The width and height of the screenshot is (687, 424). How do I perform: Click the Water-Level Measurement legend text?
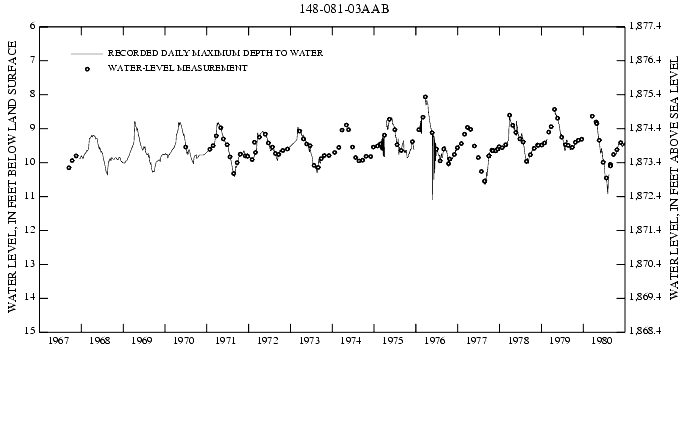point(177,68)
